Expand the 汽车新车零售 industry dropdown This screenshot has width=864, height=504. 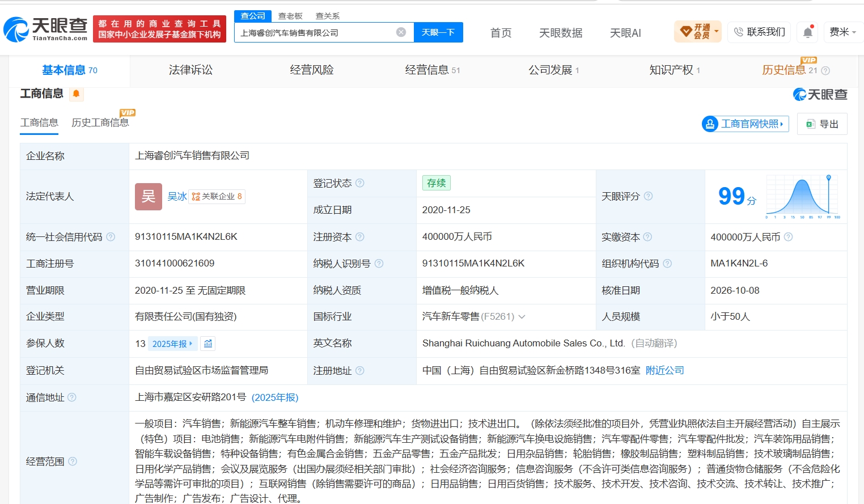point(522,316)
